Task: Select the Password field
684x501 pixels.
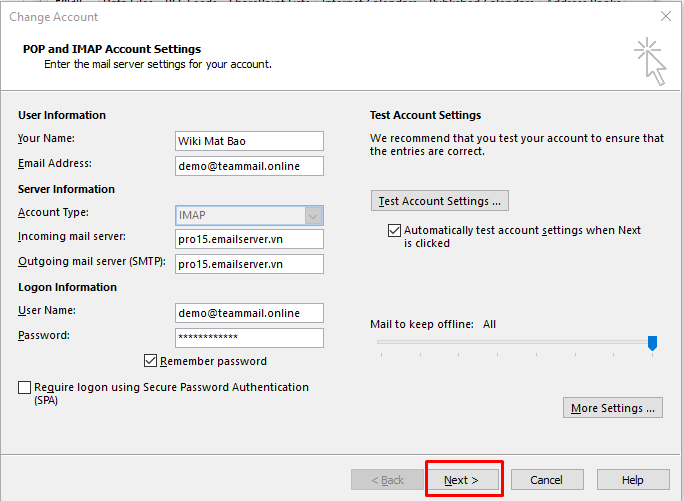Action: [x=249, y=338]
